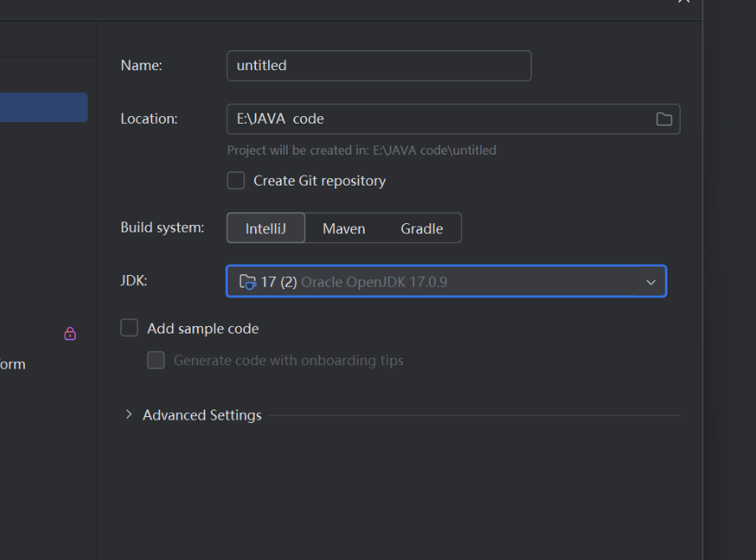Switch build system to Gradle
Image resolution: width=756 pixels, height=560 pixels.
coord(421,228)
